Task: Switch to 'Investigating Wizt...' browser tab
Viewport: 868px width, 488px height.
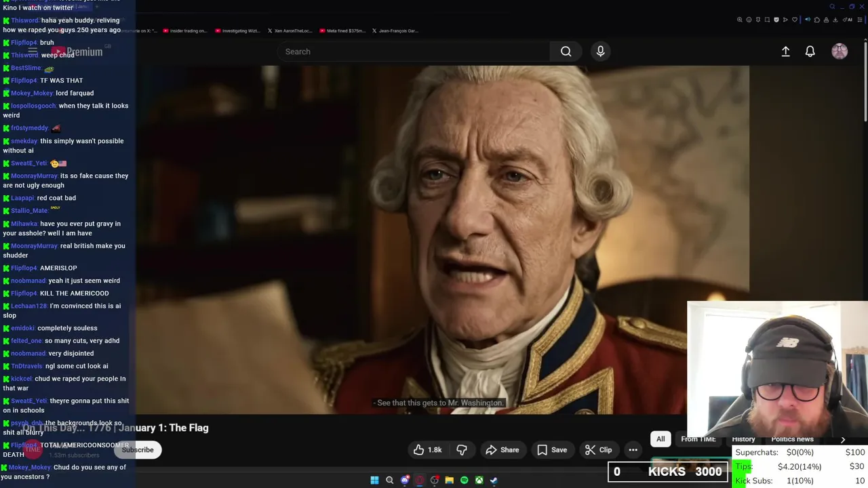Action: (x=237, y=30)
